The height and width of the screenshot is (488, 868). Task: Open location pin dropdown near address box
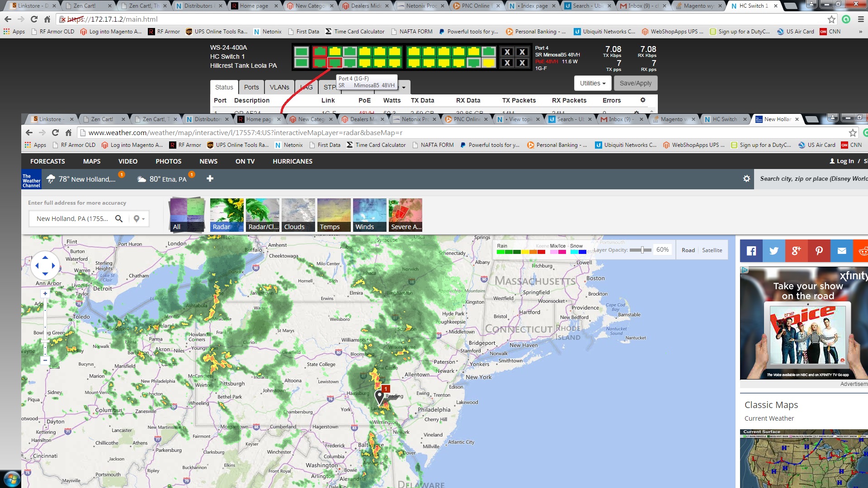point(139,219)
